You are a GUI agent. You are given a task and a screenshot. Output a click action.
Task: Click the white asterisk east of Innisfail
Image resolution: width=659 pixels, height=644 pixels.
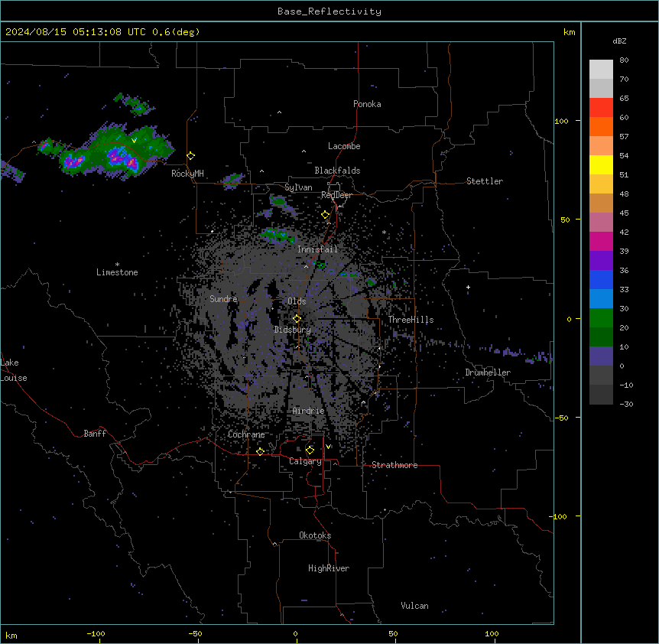384,232
